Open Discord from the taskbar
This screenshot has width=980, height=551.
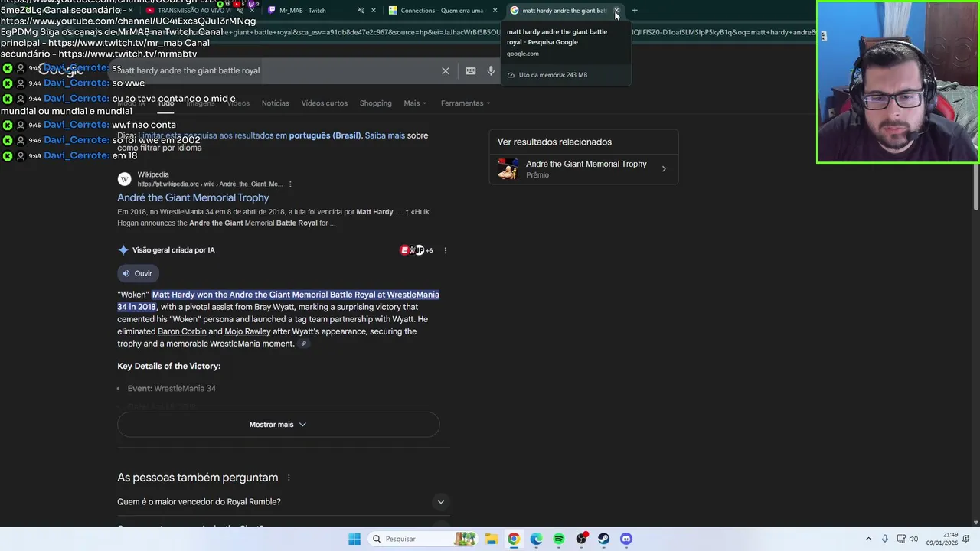coord(626,539)
